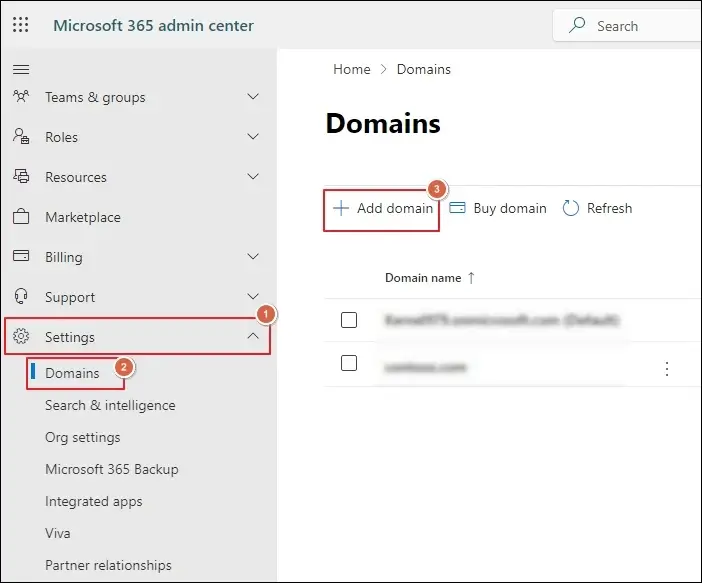Open the app launcher waffle icon
702x583 pixels.
point(21,25)
